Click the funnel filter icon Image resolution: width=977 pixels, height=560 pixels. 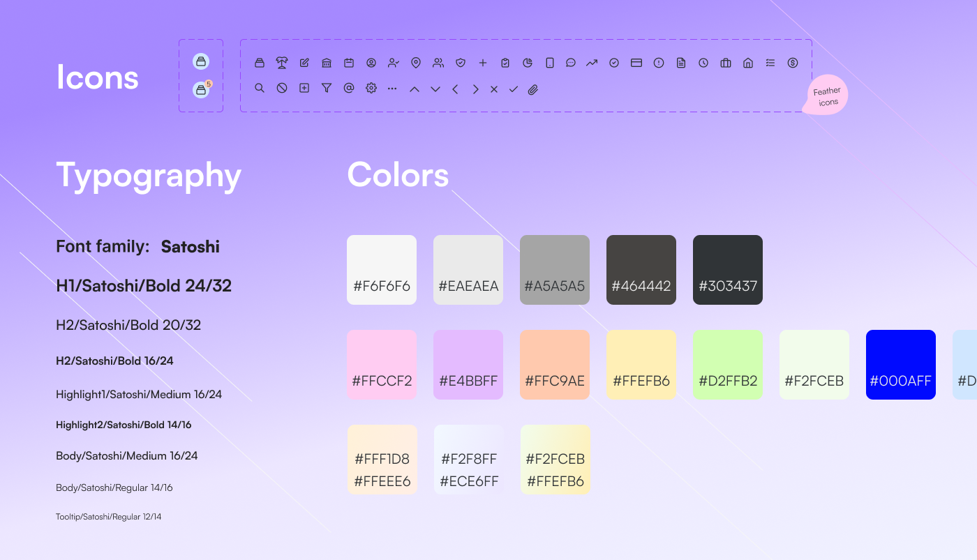[x=327, y=89]
